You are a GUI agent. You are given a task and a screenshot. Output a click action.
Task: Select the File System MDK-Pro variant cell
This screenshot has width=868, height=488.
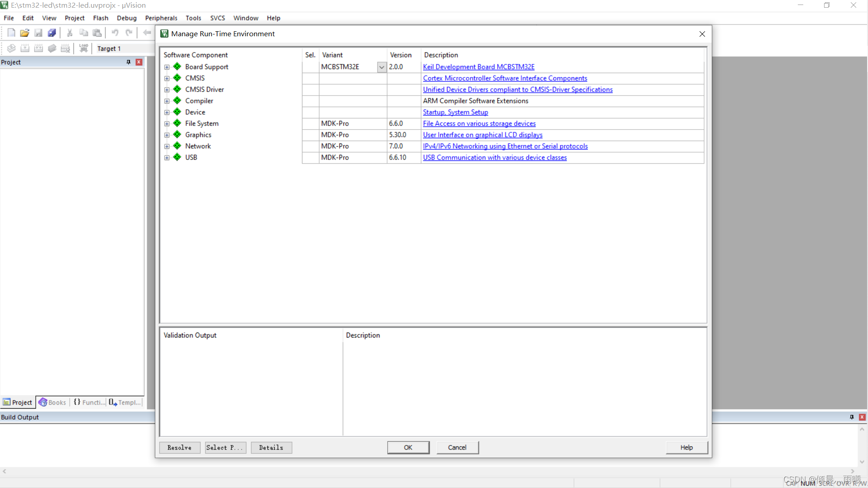pos(353,124)
